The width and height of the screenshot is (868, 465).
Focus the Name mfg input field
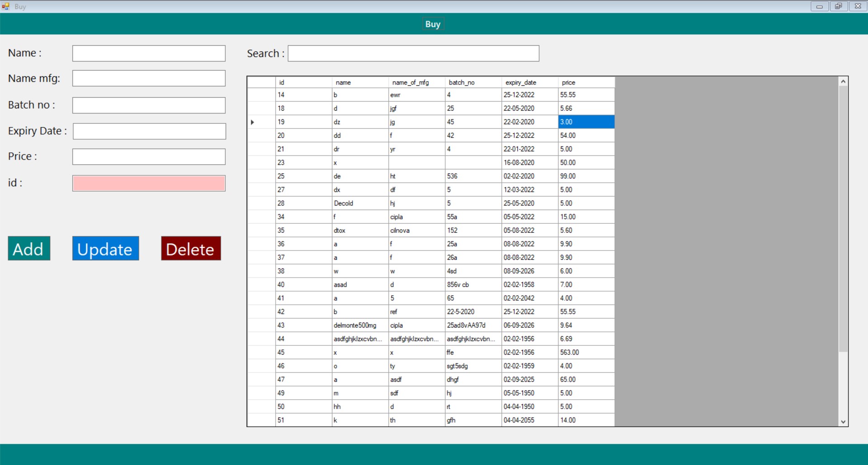(149, 78)
